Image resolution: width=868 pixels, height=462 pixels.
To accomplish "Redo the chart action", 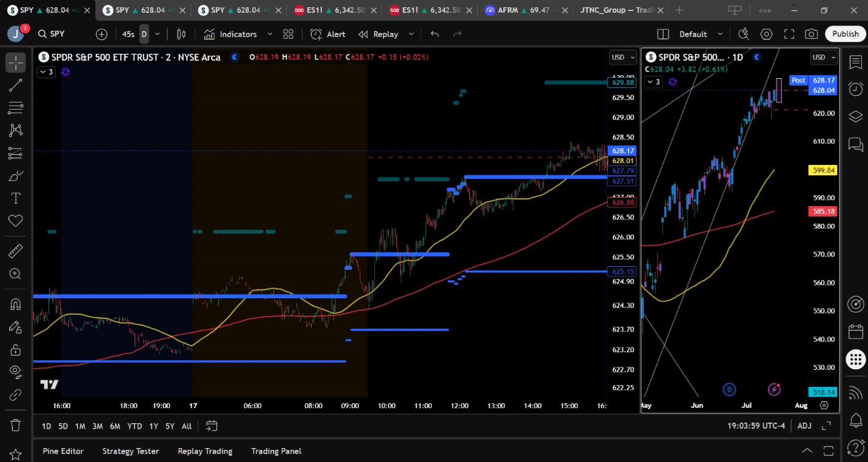I will point(458,35).
